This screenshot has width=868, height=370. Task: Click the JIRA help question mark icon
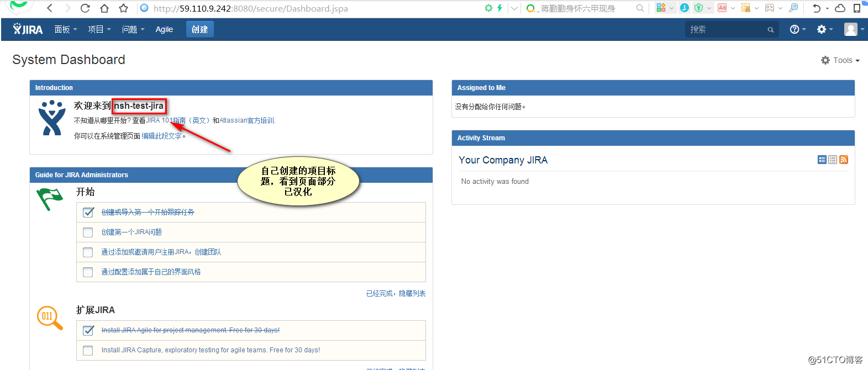point(795,29)
